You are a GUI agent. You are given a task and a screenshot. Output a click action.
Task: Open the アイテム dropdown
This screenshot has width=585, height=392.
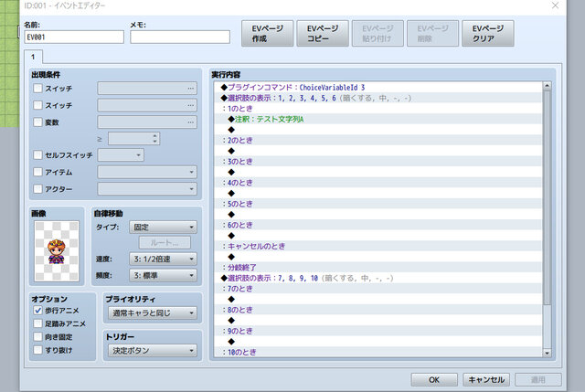147,172
